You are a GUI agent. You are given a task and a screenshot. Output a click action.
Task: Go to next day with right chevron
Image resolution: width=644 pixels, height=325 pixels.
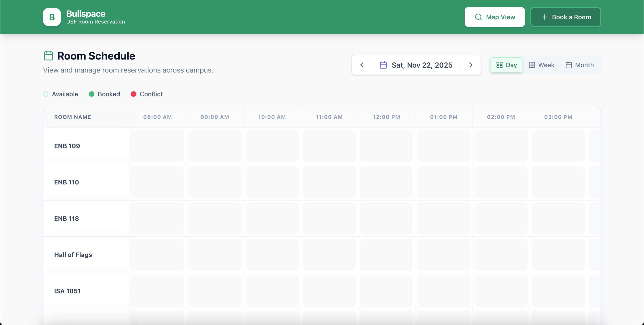[x=471, y=65]
